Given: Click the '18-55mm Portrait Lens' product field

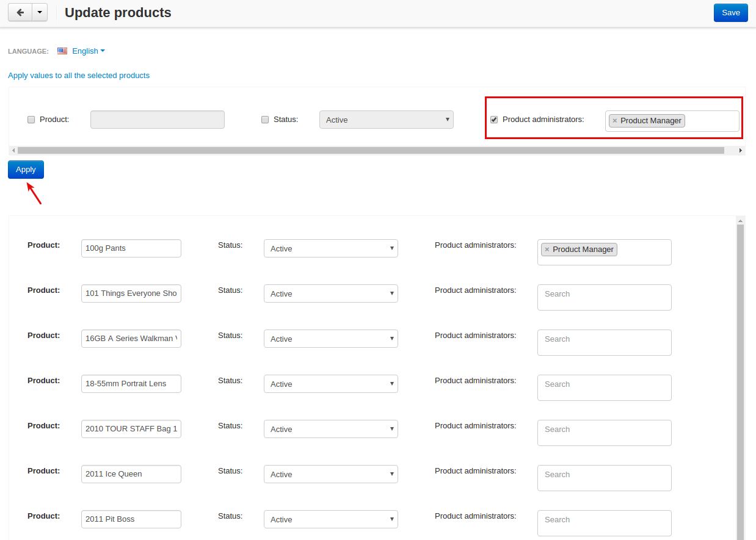Looking at the screenshot, I should tap(131, 384).
